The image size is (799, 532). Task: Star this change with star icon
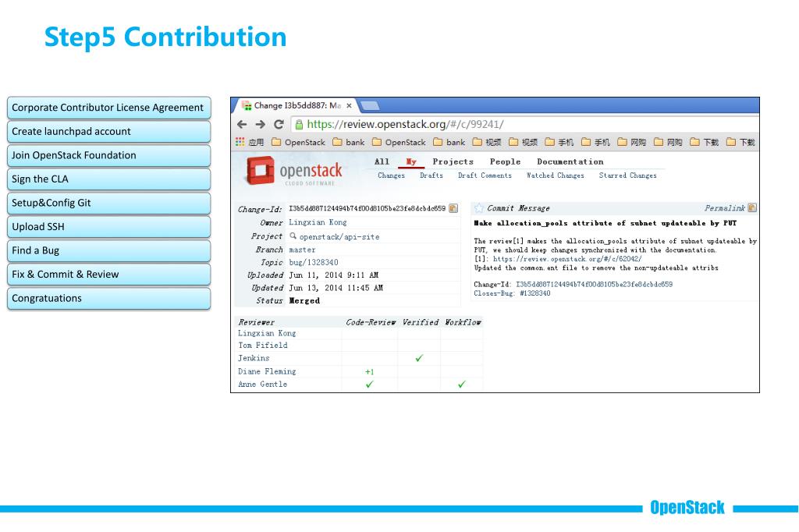click(x=479, y=208)
